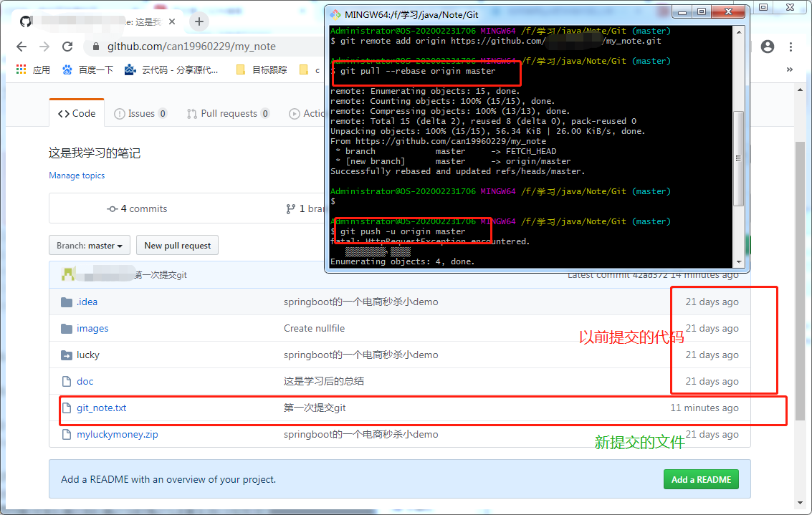812x515 pixels.
Task: Click Add a README button
Action: [x=701, y=479]
